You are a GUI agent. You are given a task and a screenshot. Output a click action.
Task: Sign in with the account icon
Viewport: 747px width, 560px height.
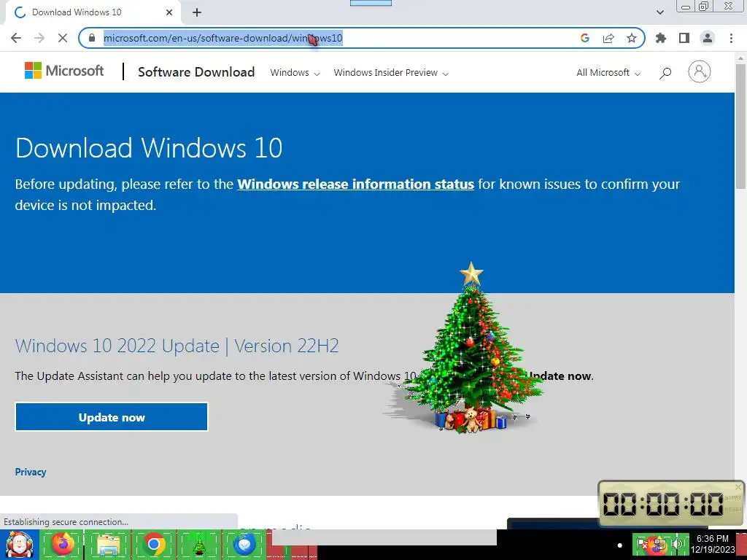699,72
